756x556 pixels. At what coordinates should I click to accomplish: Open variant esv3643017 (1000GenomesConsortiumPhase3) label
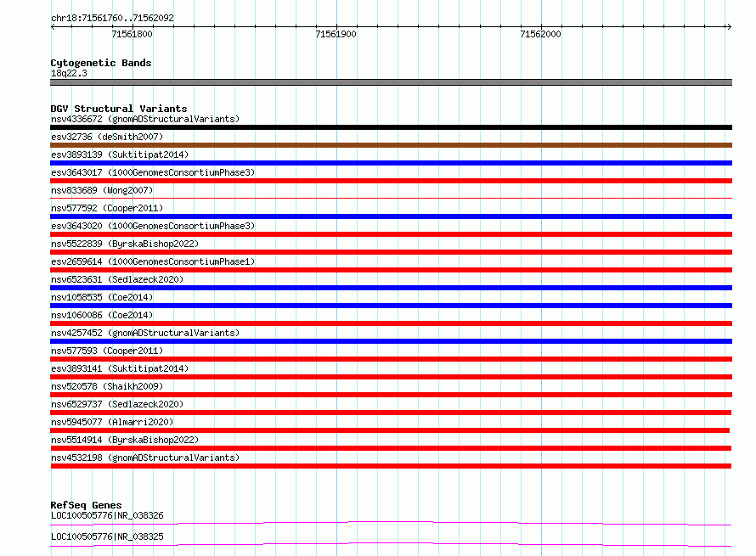tap(153, 172)
